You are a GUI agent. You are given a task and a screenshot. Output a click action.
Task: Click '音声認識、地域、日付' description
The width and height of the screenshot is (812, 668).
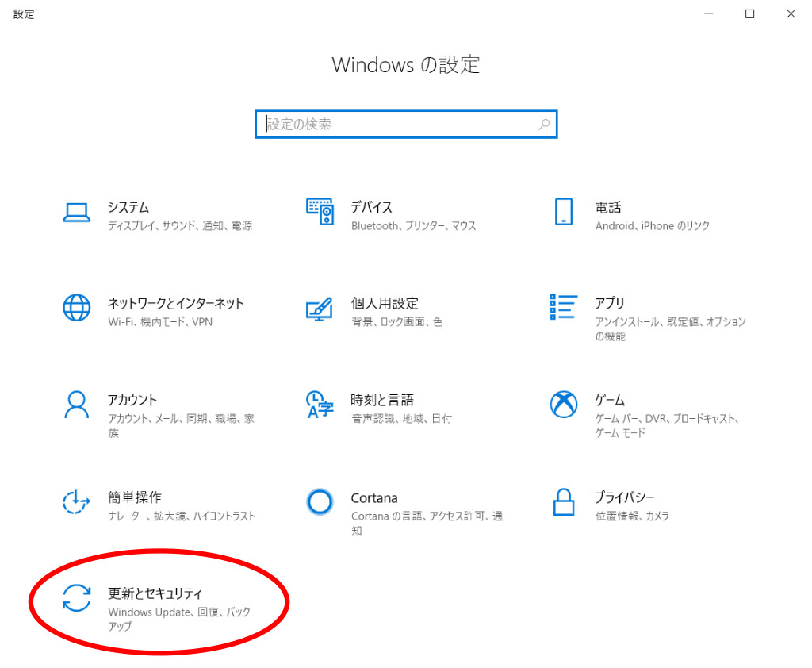coord(401,419)
